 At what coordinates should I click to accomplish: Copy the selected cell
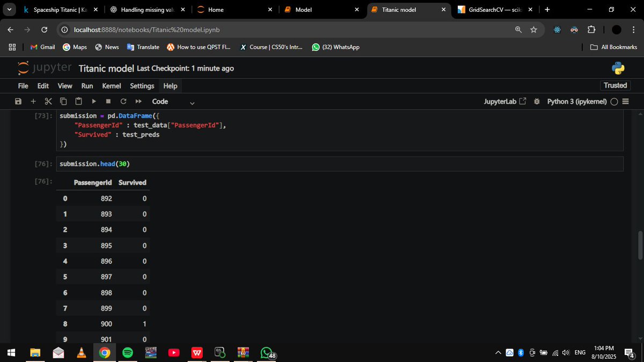(x=63, y=101)
